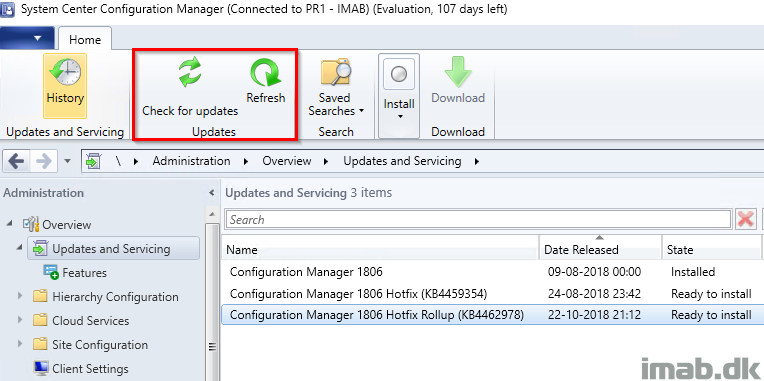Click the green Download arrow icon
The width and height of the screenshot is (764, 381).
(458, 72)
